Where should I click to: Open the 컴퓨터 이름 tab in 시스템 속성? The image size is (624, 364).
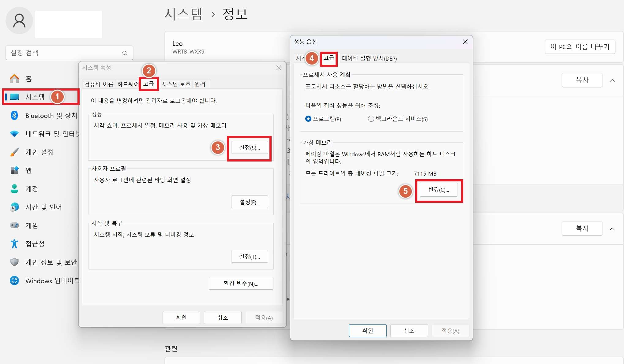pos(99,84)
